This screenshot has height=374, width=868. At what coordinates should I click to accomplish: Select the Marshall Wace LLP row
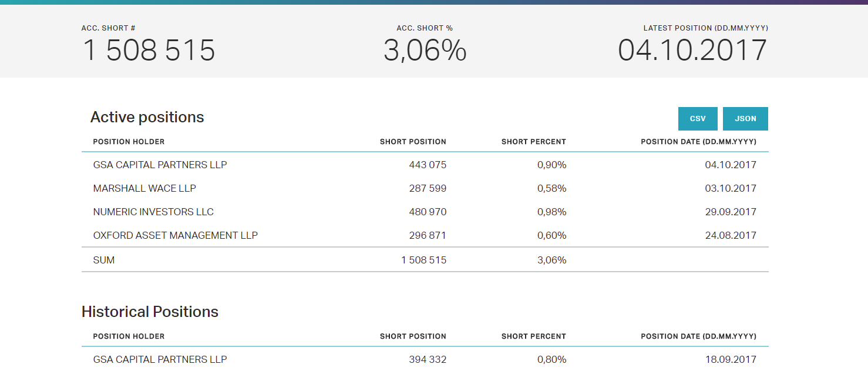[x=144, y=189]
